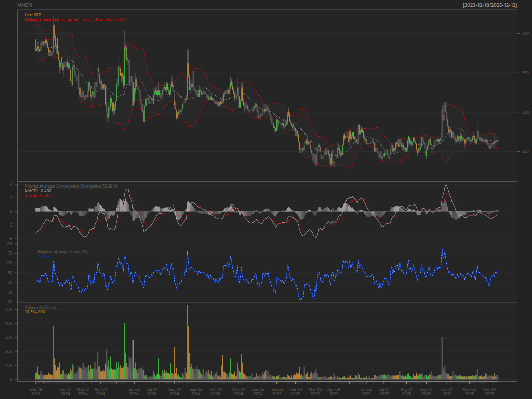Click the Relative Strength Index (14) label
The height and width of the screenshot is (399, 532).
pos(63,252)
